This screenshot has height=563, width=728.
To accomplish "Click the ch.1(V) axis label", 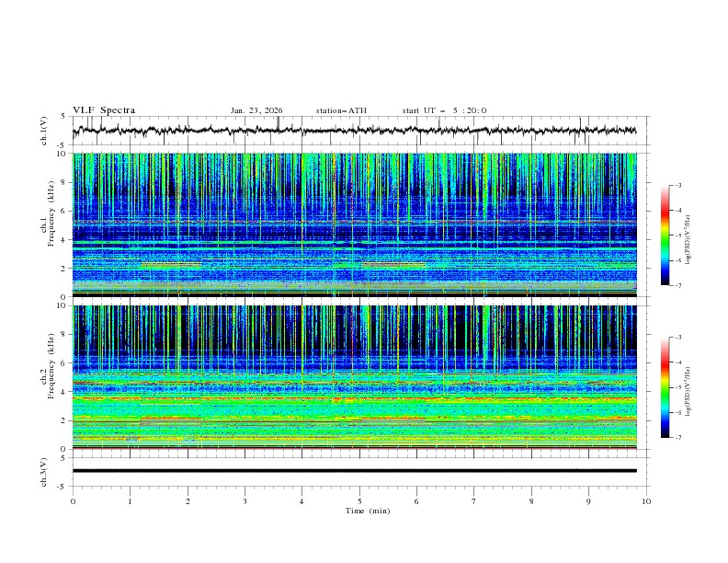I will (x=44, y=131).
